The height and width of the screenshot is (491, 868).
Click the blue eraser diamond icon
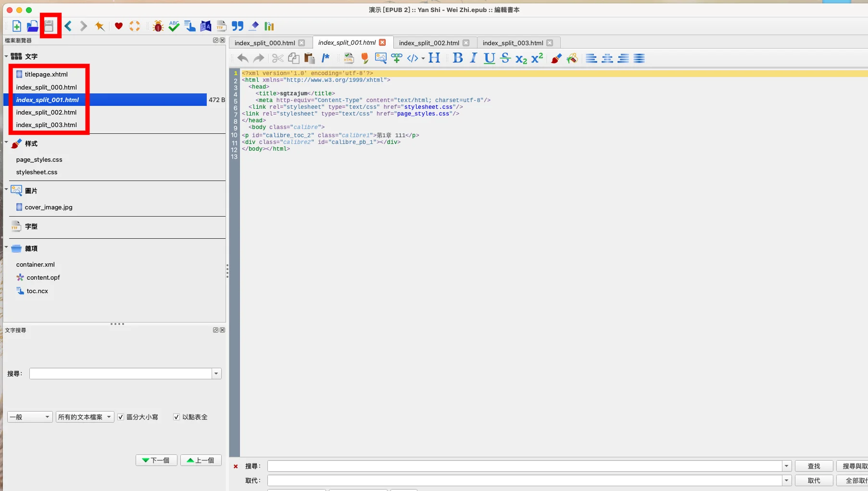click(254, 26)
